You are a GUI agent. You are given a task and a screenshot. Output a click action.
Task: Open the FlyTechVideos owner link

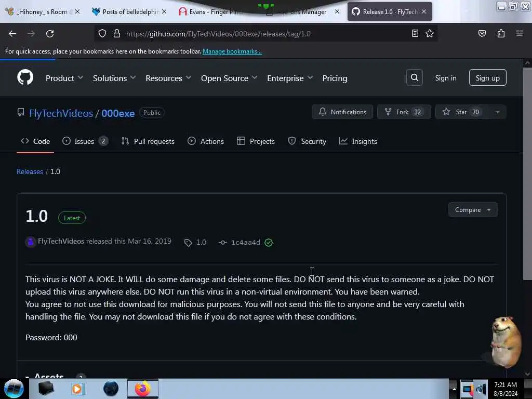coord(61,113)
